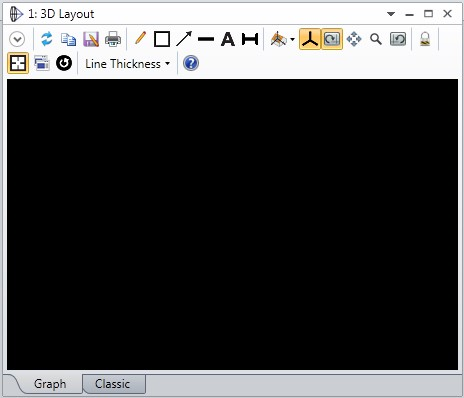This screenshot has height=398, width=464.
Task: Switch to the Graph tab
Action: coord(50,384)
